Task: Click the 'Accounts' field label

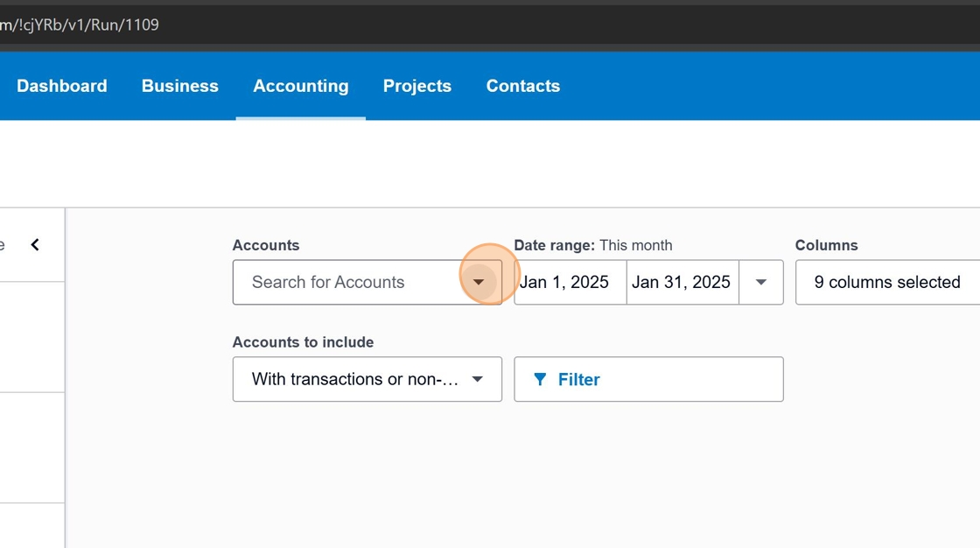Action: click(x=266, y=245)
